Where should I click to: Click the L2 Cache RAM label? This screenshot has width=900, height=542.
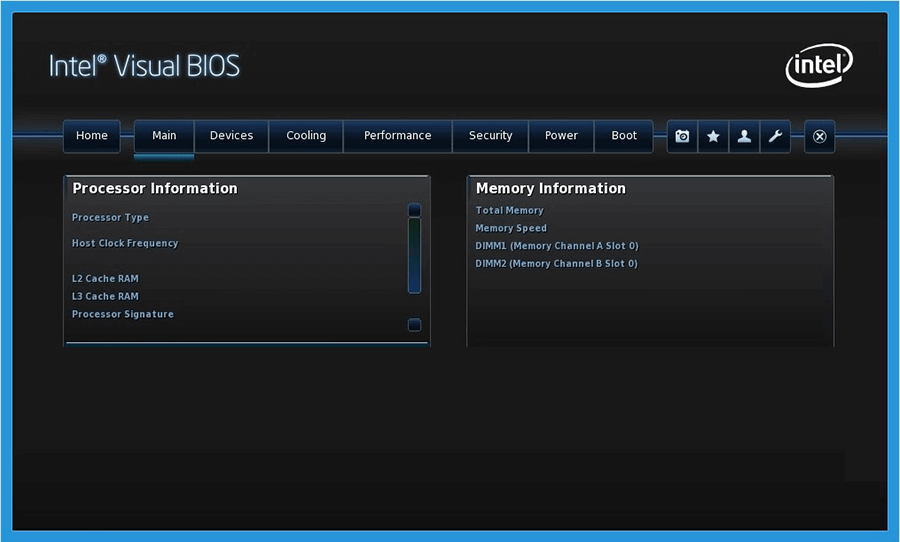click(105, 278)
